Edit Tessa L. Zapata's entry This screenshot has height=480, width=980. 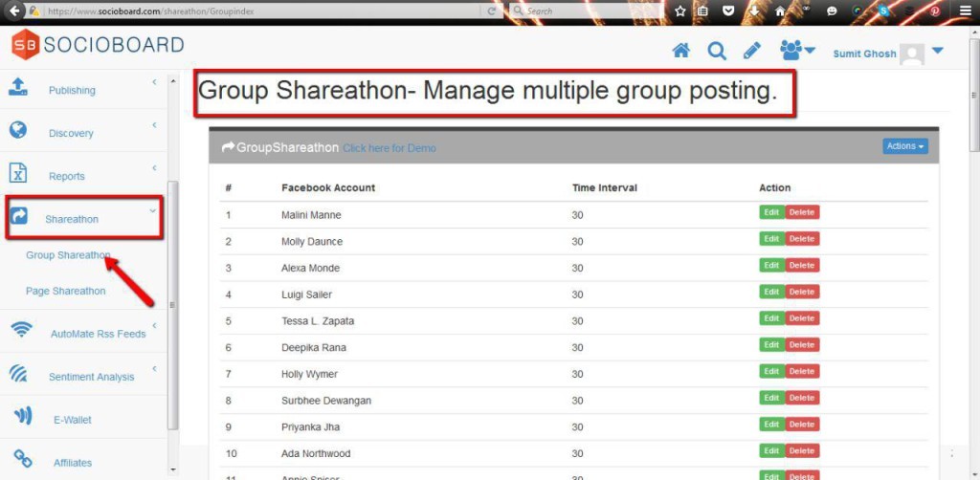772,318
